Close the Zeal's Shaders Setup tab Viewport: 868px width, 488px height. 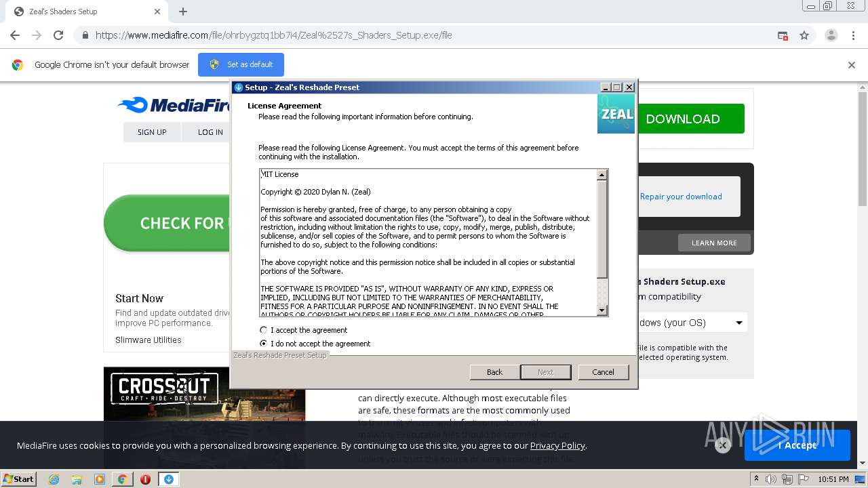[157, 12]
